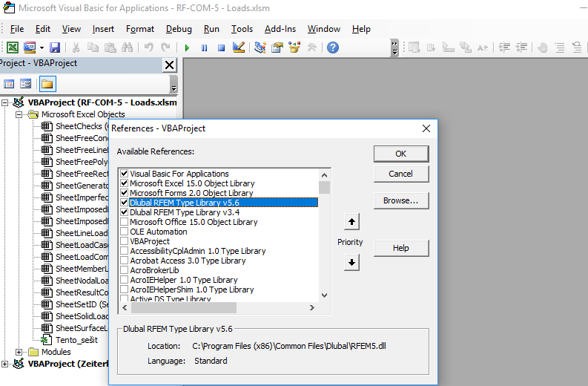Image resolution: width=588 pixels, height=386 pixels.
Task: Click the View Code icon in Project pane
Action: [9, 84]
